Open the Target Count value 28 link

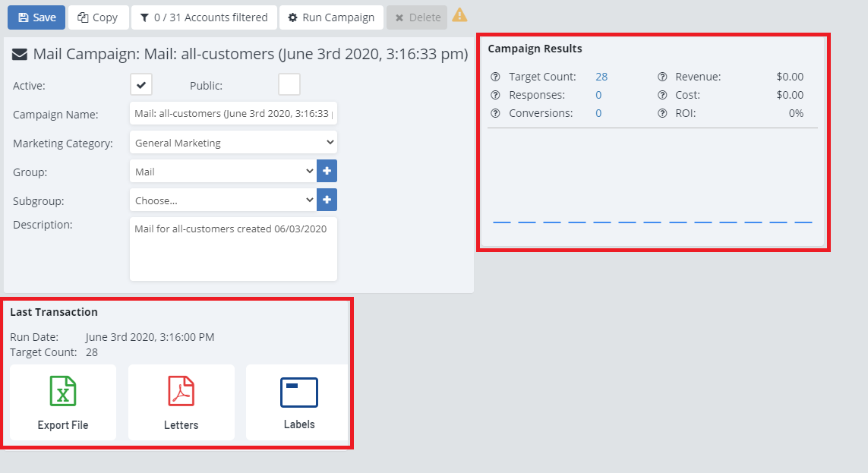point(601,77)
